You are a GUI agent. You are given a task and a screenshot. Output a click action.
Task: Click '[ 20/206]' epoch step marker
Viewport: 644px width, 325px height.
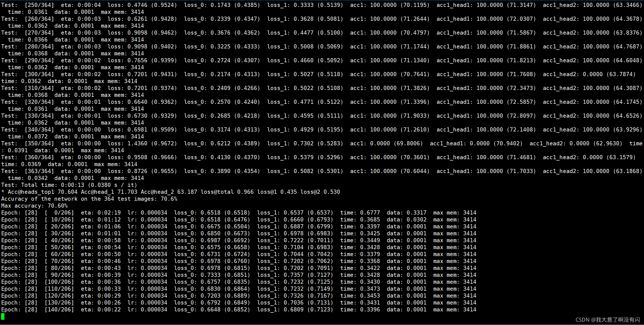(59, 226)
